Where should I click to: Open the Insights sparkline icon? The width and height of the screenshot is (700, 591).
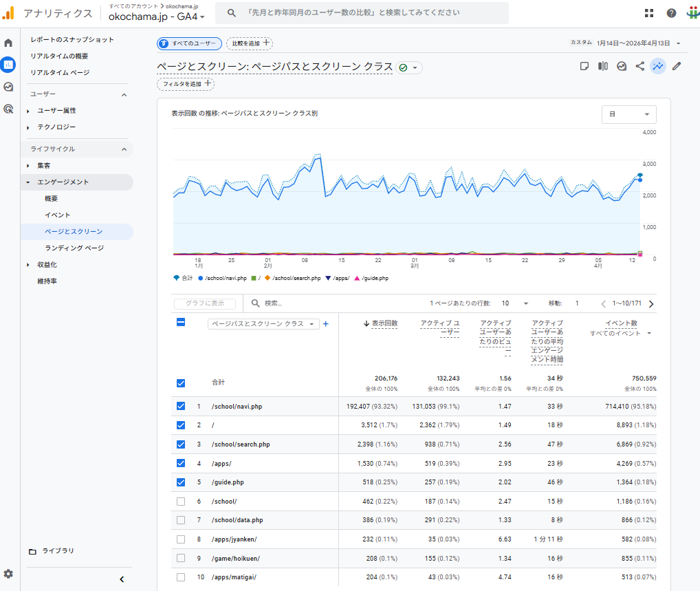658,67
